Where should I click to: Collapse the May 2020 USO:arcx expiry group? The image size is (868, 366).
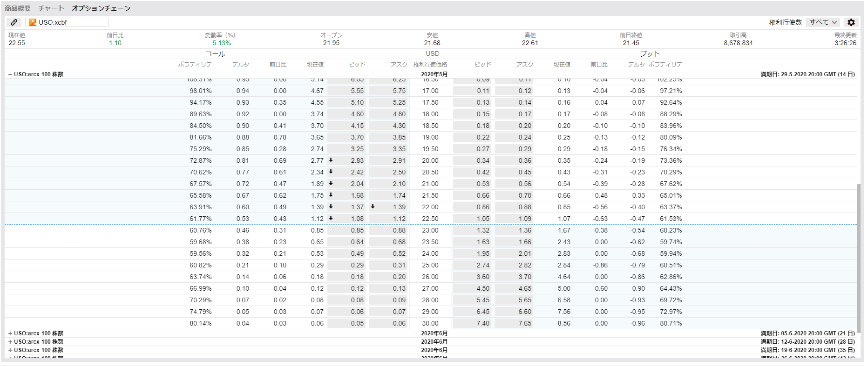10,74
